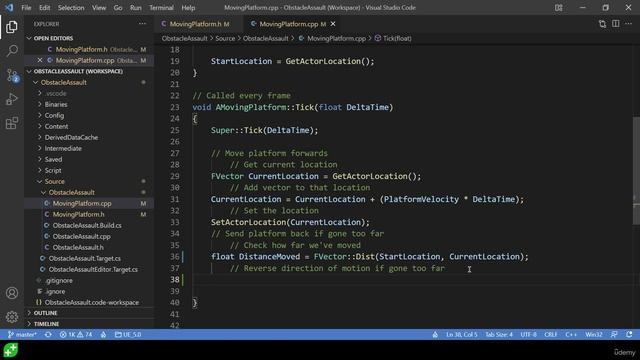Click the Win32 configuration indicator
This screenshot has width=640, height=360.
click(x=593, y=335)
